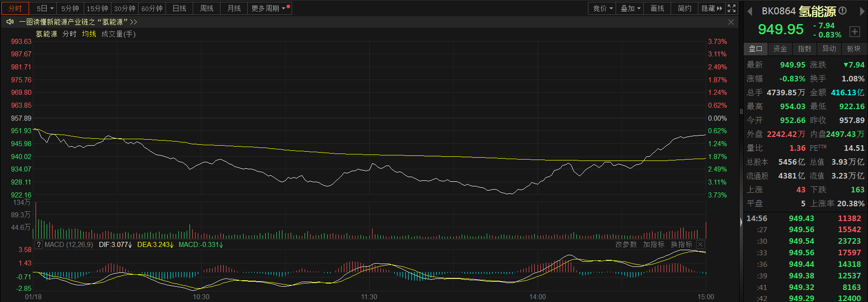Image resolution: width=868 pixels, height=302 pixels.
Task: Click the DEA:3.243 value
Action: pyautogui.click(x=155, y=245)
